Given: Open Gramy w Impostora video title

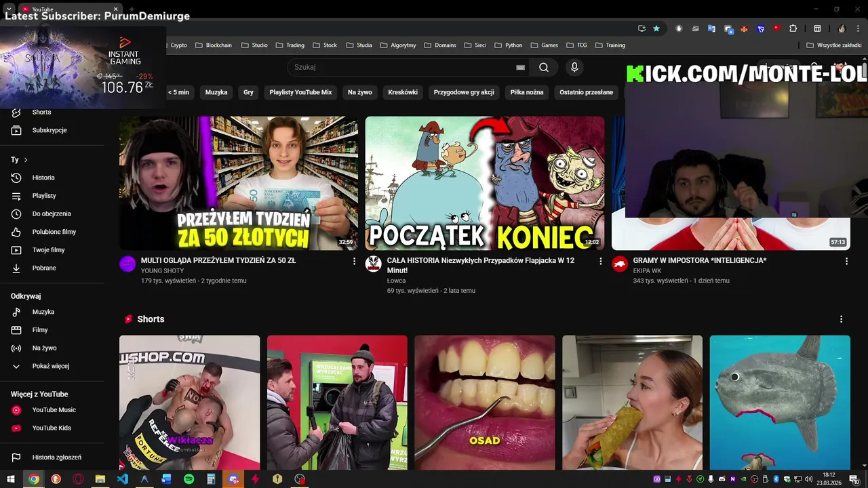Looking at the screenshot, I should point(700,260).
